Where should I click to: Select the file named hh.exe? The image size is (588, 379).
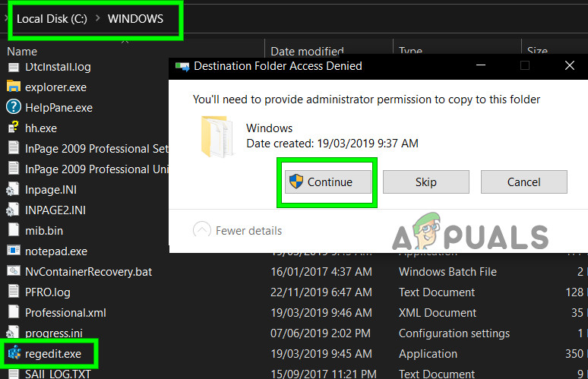click(x=41, y=128)
